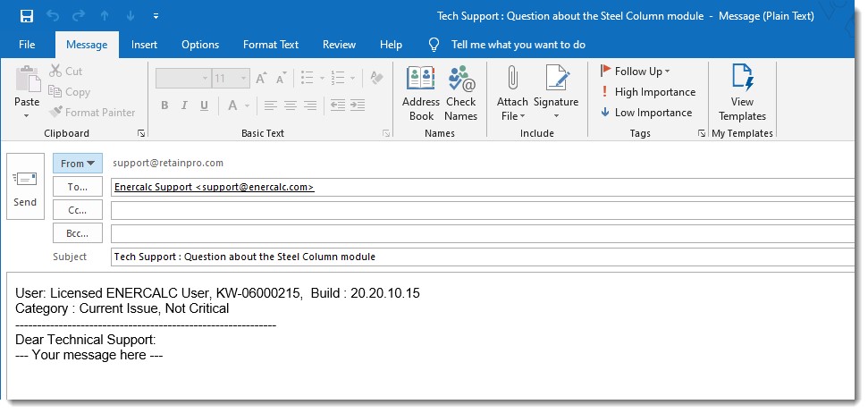Go to previous item with up arrow
Screen dimensions: 868x413
click(x=105, y=16)
